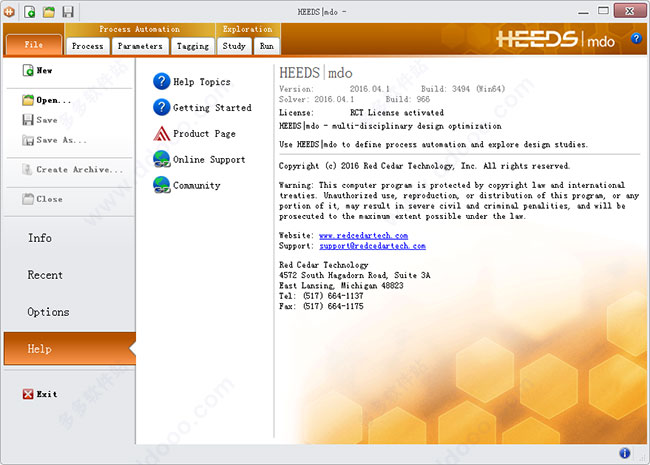Open Help Topics link
This screenshot has height=465, width=650.
201,82
